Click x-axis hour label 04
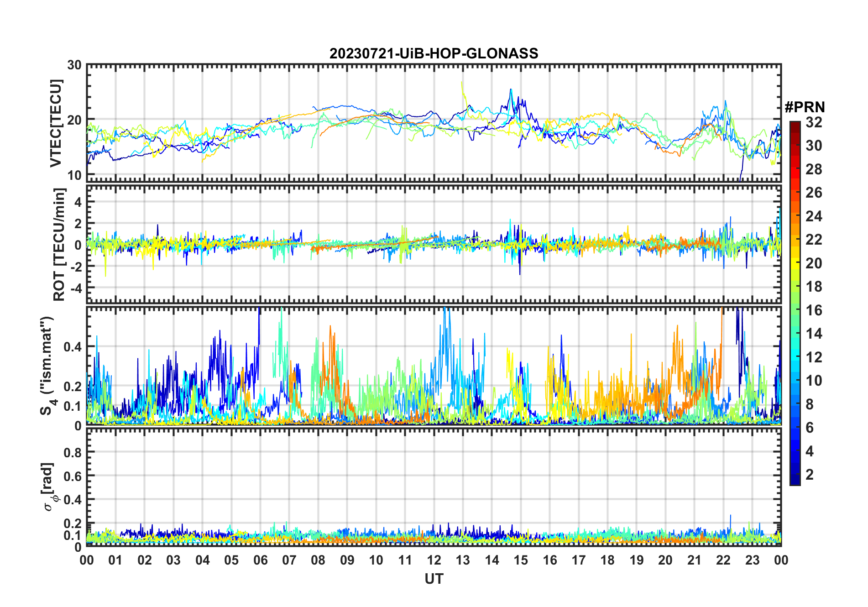Image resolution: width=868 pixels, height=607 pixels. pyautogui.click(x=203, y=560)
